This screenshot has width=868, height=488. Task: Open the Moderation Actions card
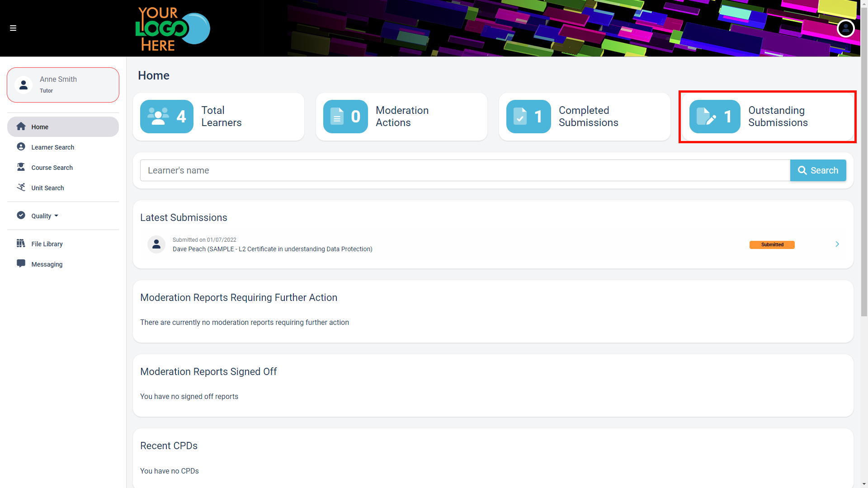[401, 117]
